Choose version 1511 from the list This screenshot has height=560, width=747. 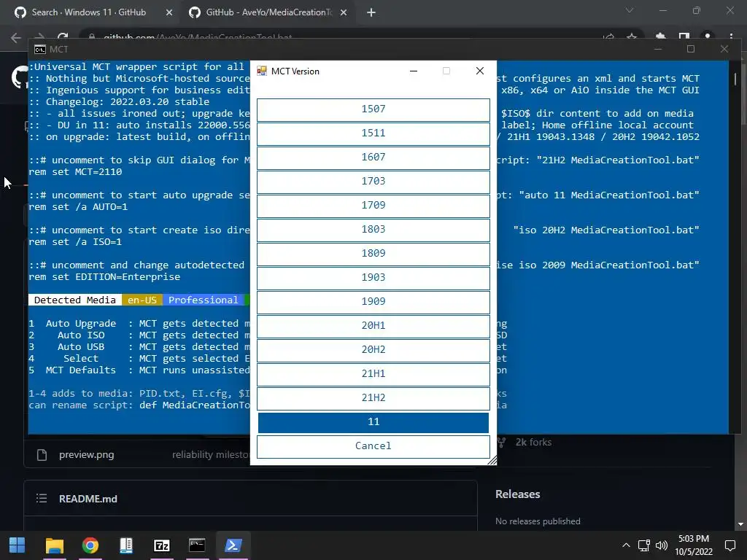point(373,133)
